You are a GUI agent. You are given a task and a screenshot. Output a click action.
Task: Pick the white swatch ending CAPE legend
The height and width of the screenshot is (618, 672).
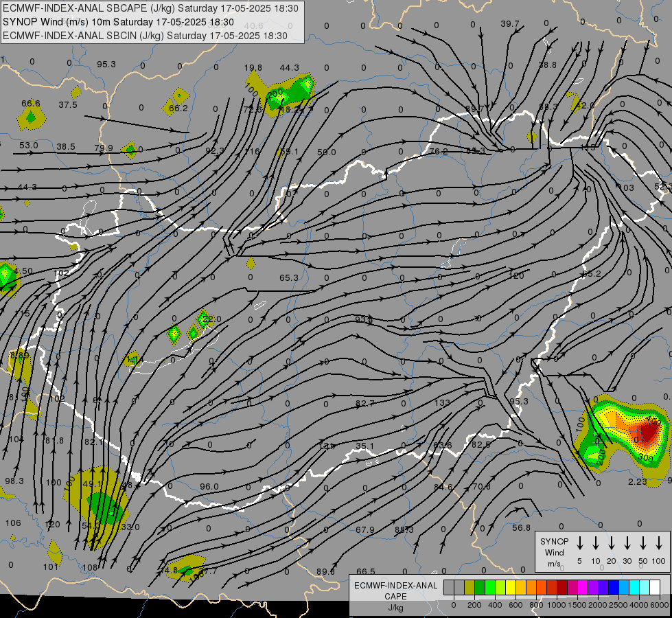[x=654, y=588]
